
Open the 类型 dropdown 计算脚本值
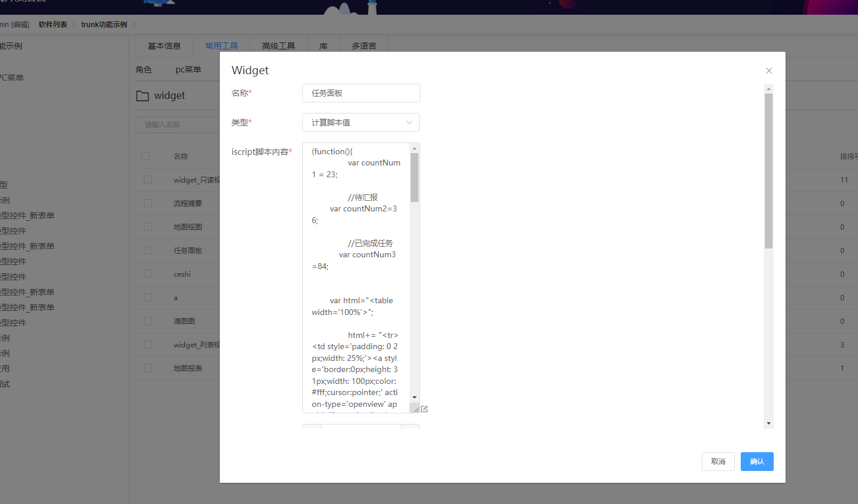[361, 122]
